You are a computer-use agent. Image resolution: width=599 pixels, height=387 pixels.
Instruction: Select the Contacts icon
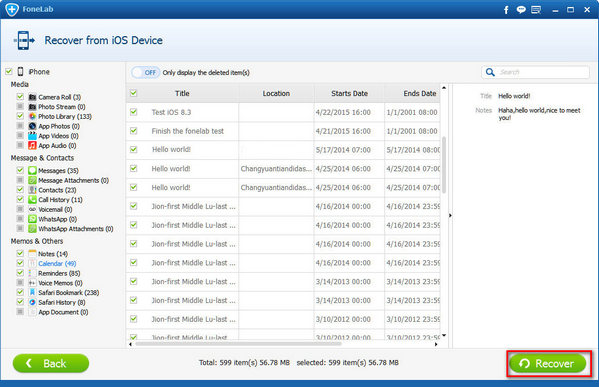(32, 190)
